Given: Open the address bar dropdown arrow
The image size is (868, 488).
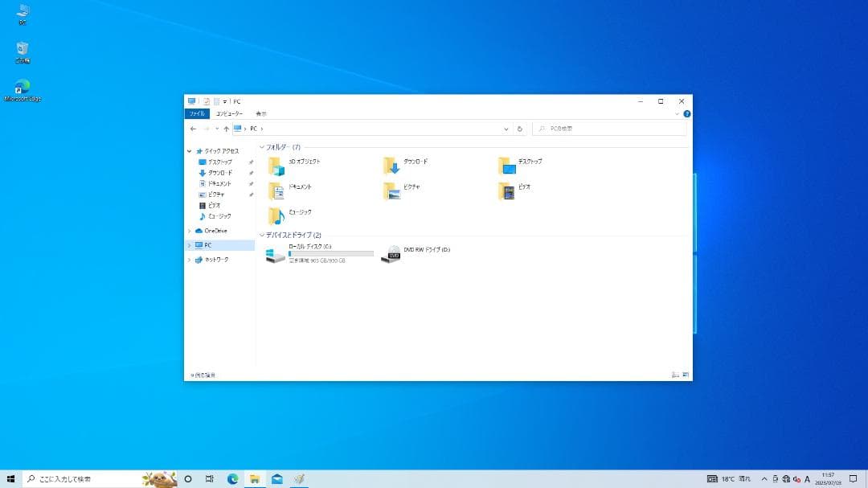Looking at the screenshot, I should point(506,129).
